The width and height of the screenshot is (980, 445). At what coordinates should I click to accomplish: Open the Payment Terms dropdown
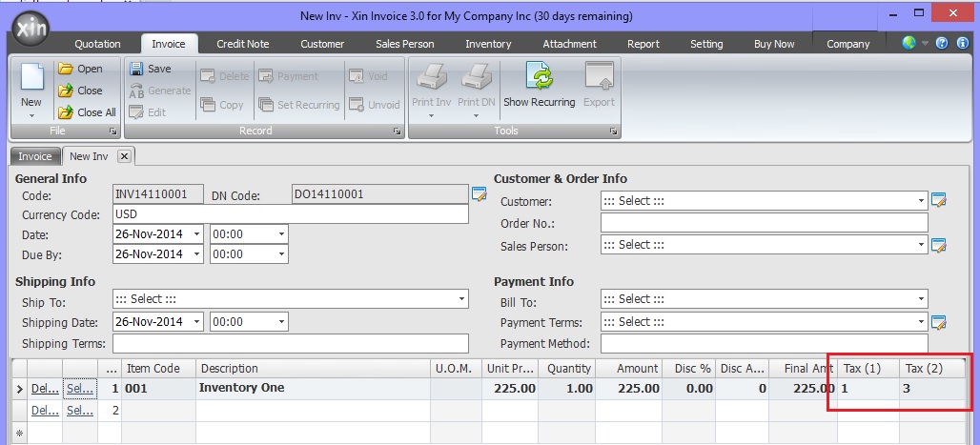(921, 322)
